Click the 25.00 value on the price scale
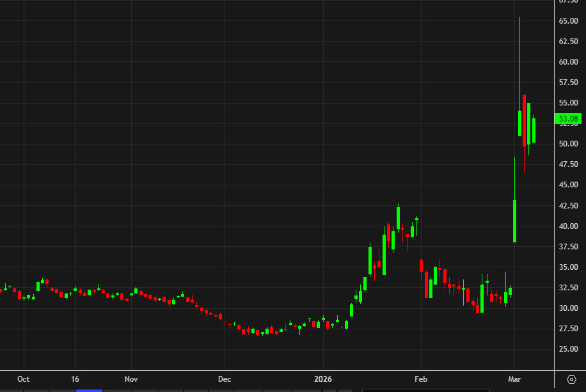The width and height of the screenshot is (586, 392). (x=567, y=349)
